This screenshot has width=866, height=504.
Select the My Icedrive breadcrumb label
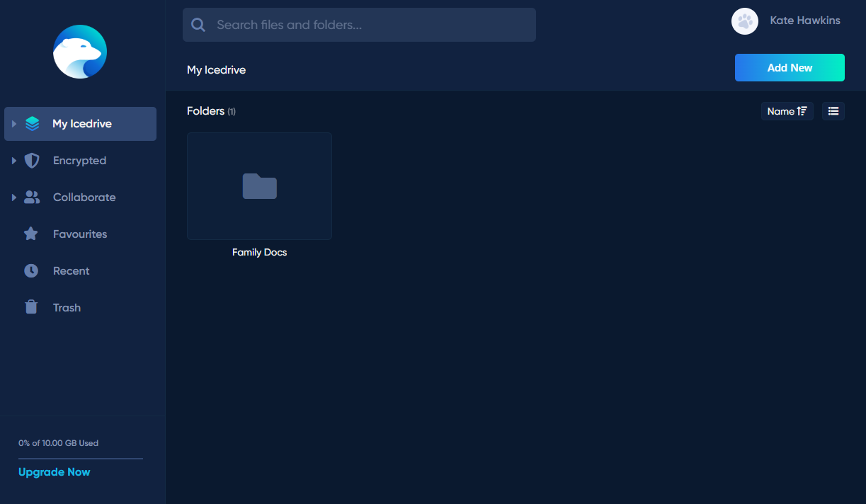(x=216, y=69)
